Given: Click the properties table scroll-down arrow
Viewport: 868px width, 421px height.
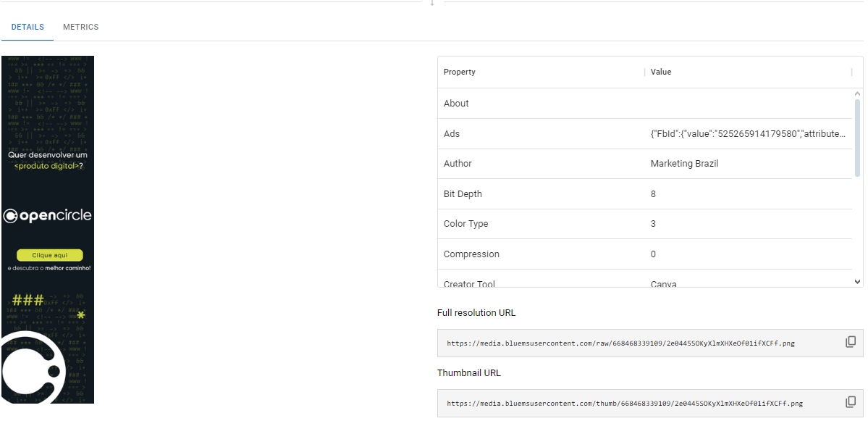Looking at the screenshot, I should coord(858,282).
